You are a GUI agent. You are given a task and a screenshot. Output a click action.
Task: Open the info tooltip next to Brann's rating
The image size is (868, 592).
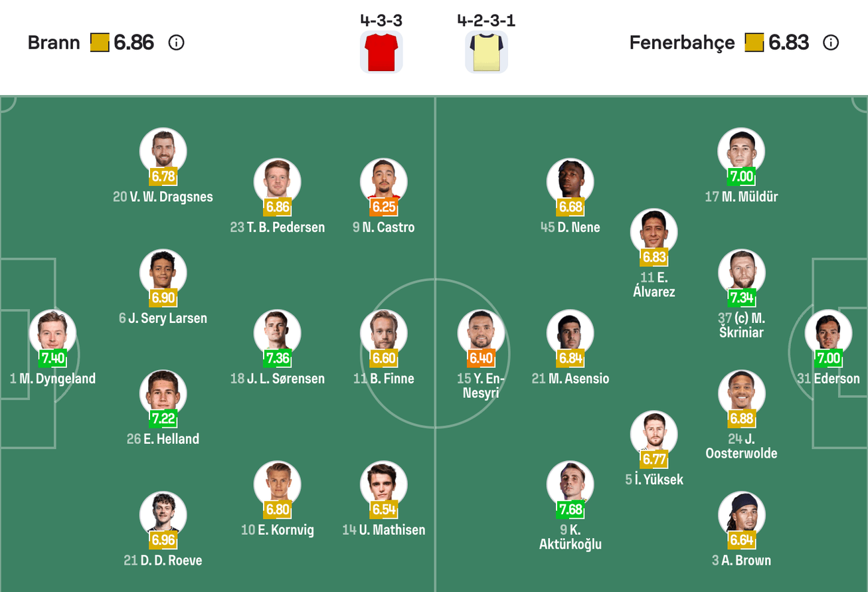click(x=175, y=43)
